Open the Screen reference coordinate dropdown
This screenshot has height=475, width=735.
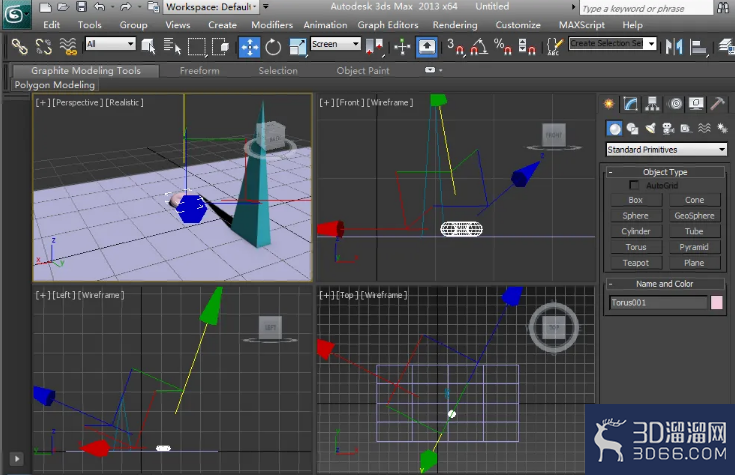[336, 44]
